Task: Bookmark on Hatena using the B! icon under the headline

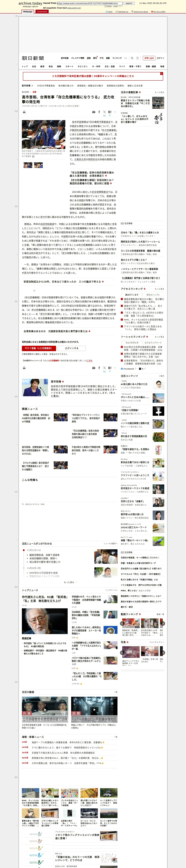Action: tap(110, 112)
